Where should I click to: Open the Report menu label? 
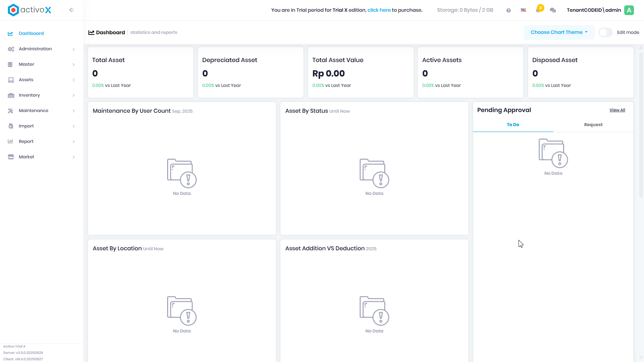pos(26,142)
